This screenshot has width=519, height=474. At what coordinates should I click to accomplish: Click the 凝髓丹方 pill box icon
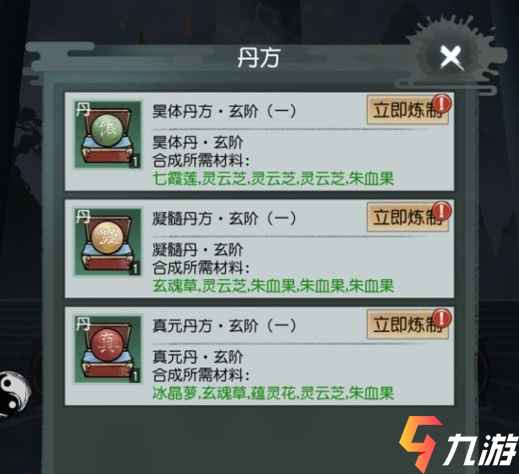[108, 242]
